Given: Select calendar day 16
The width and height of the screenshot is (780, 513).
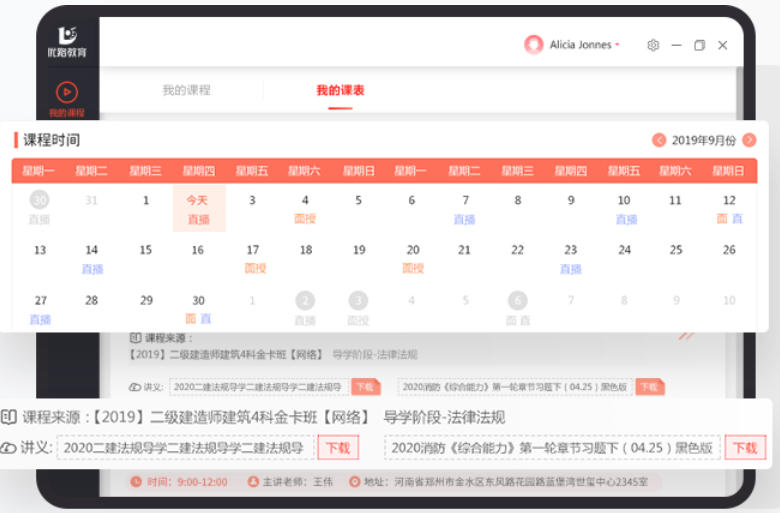Looking at the screenshot, I should pos(197,250).
